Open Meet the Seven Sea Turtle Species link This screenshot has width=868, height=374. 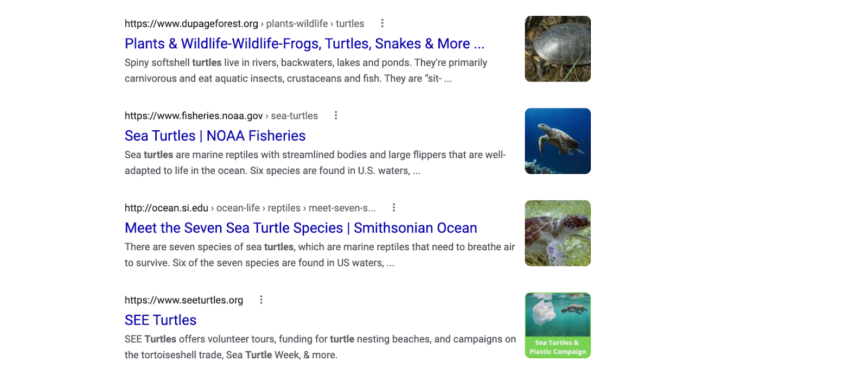301,228
